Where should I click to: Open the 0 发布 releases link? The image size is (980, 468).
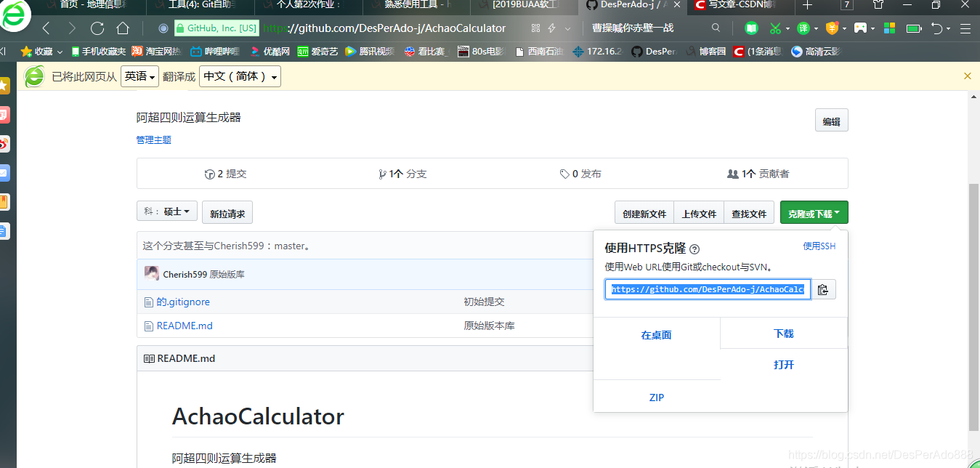coord(580,174)
